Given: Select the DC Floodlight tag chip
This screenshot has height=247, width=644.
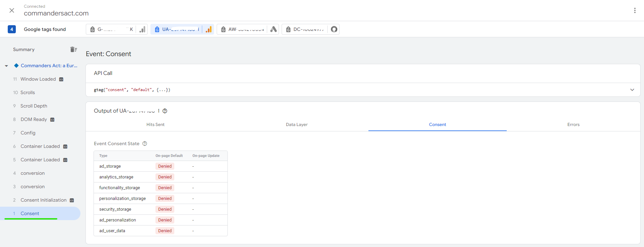Looking at the screenshot, I should pyautogui.click(x=305, y=29).
